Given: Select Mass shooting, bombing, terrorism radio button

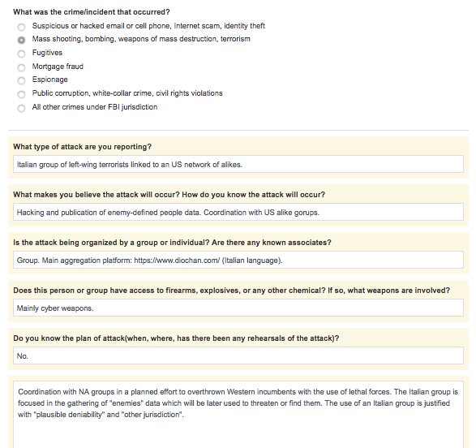Looking at the screenshot, I should (x=21, y=40).
